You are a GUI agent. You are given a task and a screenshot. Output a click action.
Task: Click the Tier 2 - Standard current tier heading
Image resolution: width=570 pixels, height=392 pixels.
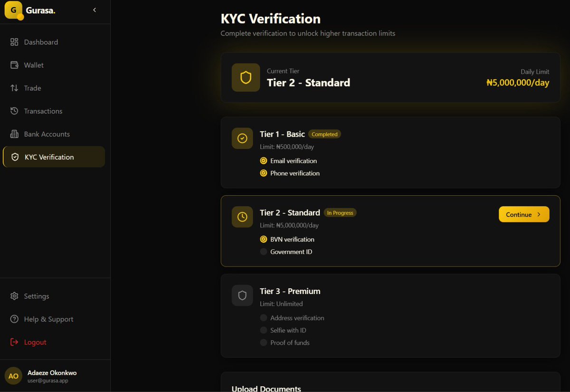click(308, 83)
